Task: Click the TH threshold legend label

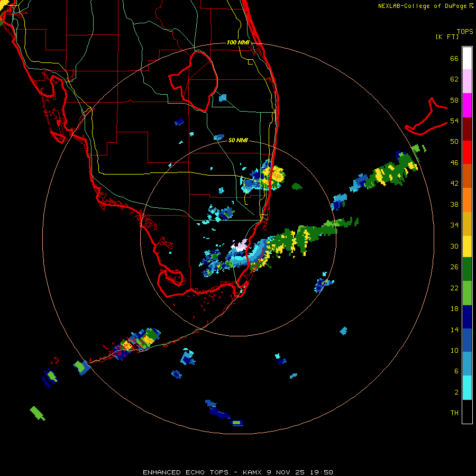Action: [x=454, y=413]
